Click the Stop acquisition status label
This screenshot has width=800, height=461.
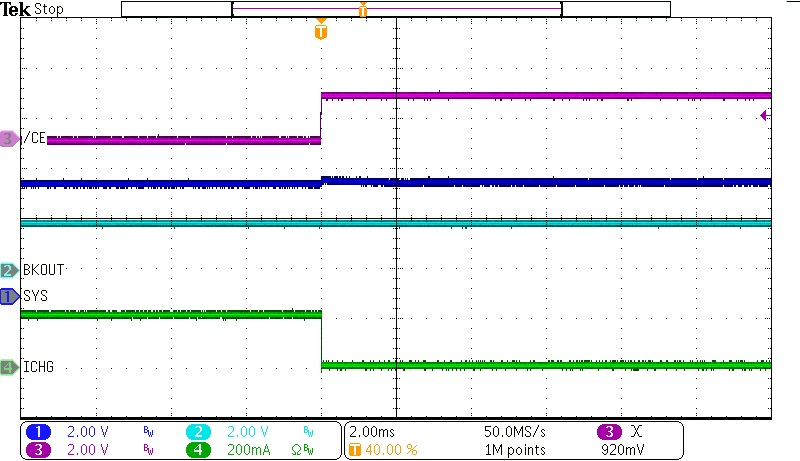tap(48, 9)
